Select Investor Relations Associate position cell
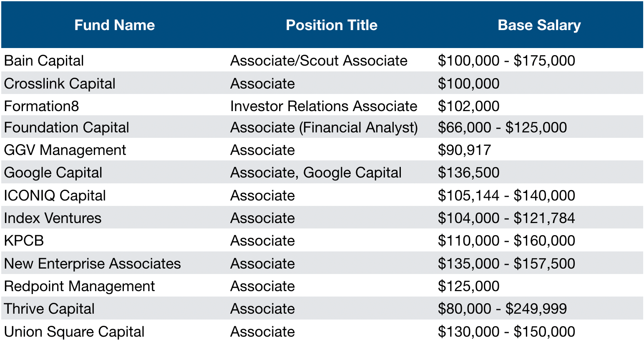Image resolution: width=644 pixels, height=345 pixels. point(324,106)
